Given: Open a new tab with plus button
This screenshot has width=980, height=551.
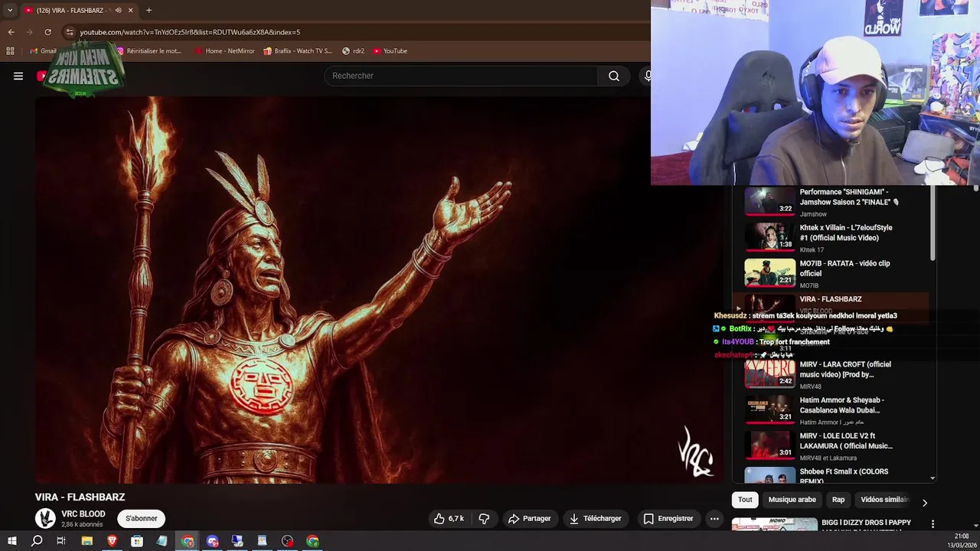Looking at the screenshot, I should 149,10.
